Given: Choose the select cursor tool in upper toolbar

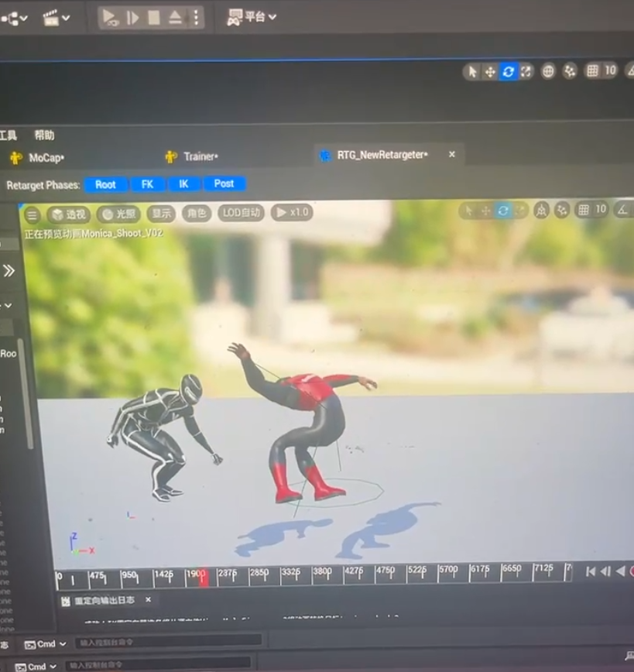Looking at the screenshot, I should [472, 71].
